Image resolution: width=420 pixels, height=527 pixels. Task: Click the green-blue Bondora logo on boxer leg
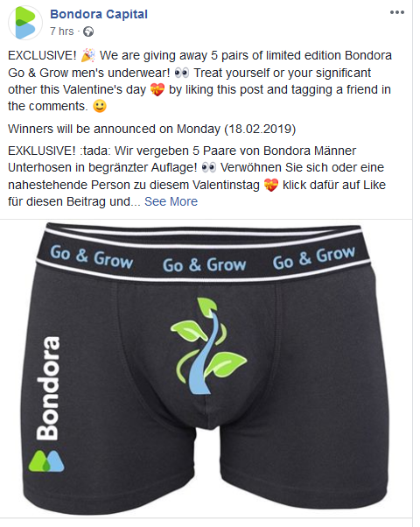(x=46, y=460)
